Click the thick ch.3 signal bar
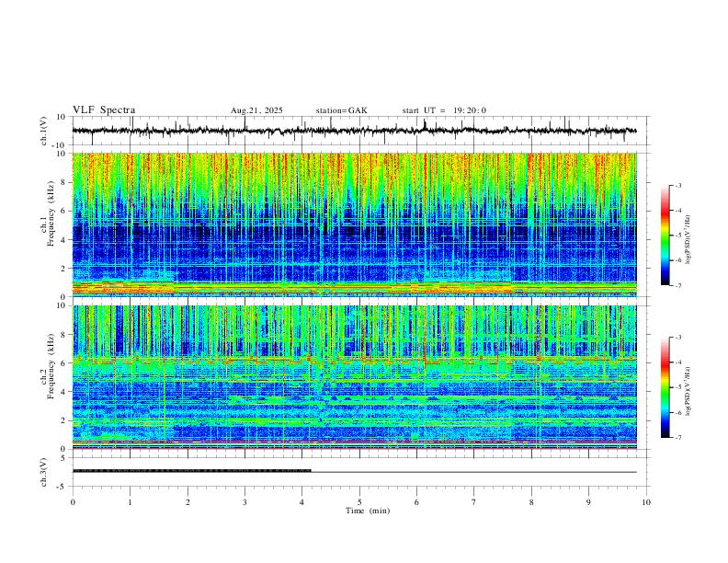Viewport: 728px width, 563px height. pos(192,471)
